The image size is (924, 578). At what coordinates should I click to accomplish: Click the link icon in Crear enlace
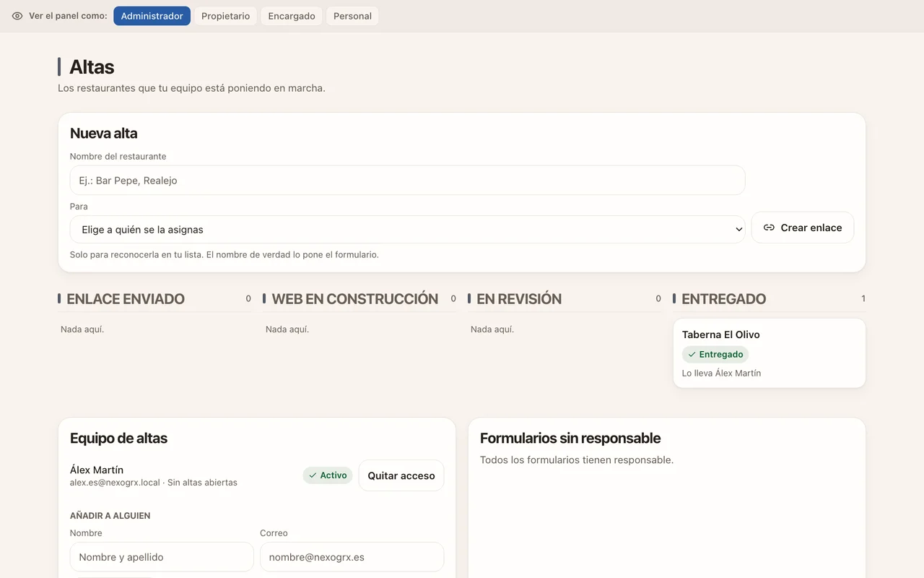tap(769, 228)
